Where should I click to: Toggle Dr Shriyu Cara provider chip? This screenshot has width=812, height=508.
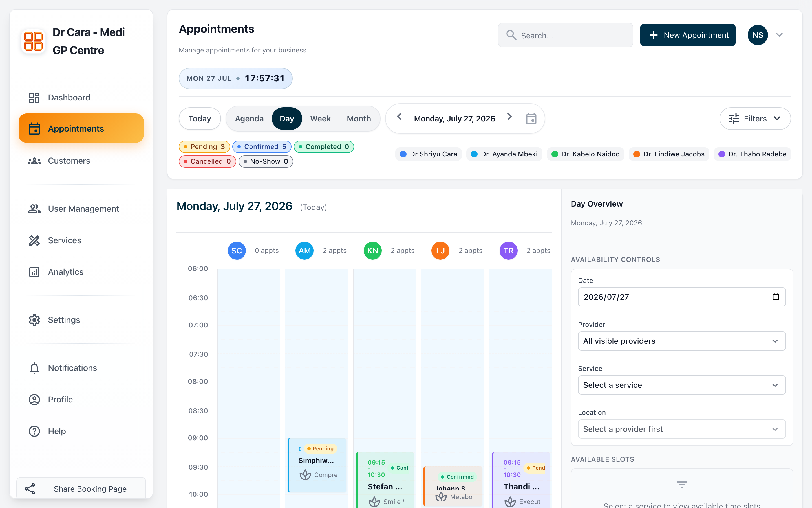click(429, 154)
